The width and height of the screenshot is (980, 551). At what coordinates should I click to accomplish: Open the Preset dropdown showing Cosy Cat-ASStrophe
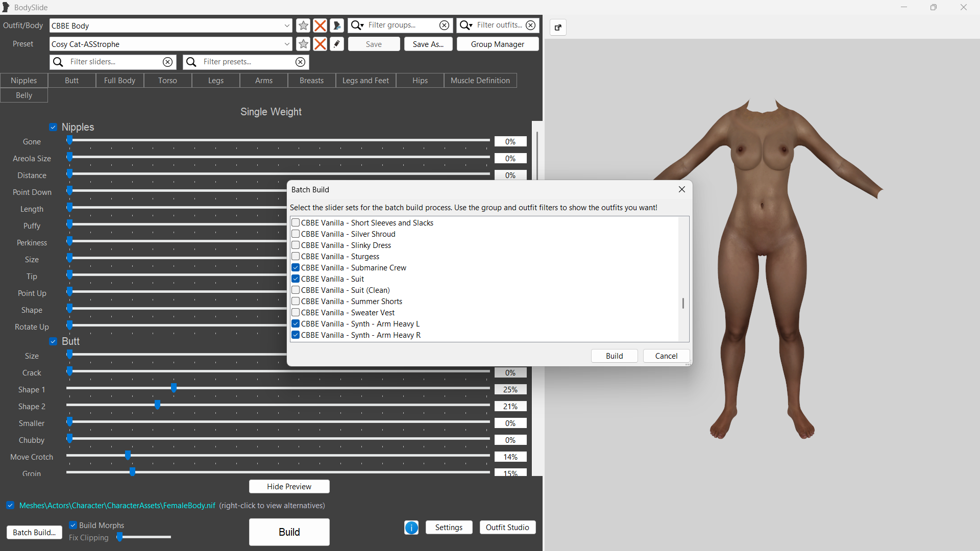287,44
